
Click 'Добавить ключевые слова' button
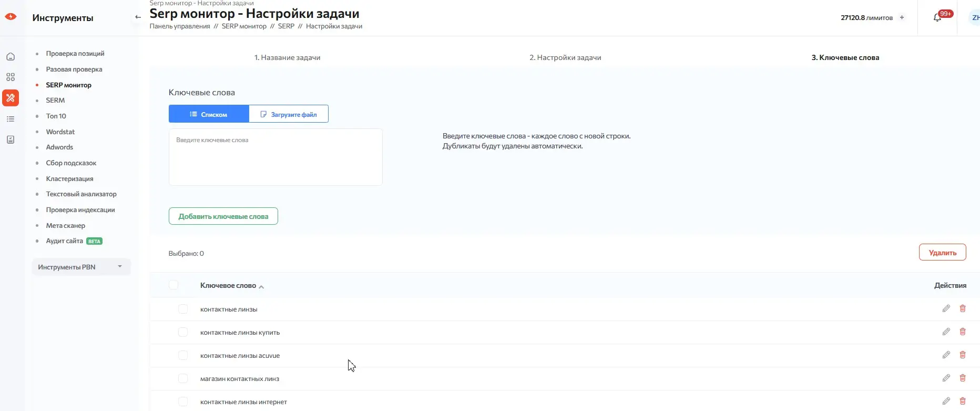click(223, 216)
